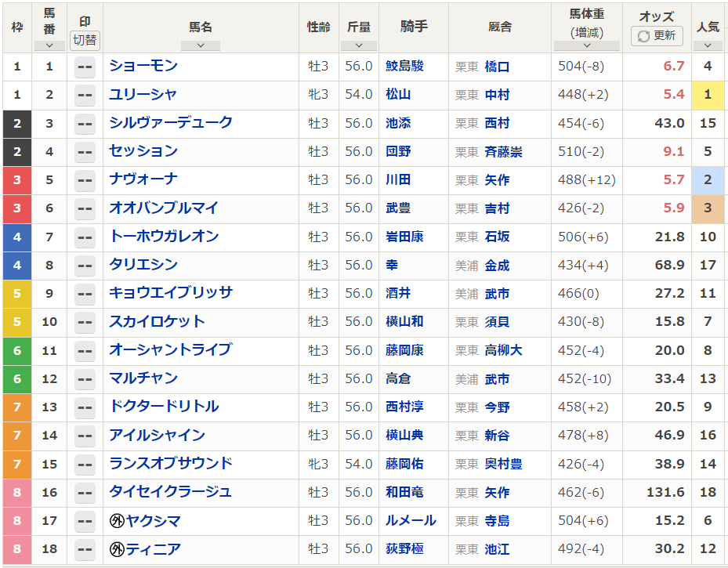Image resolution: width=728 pixels, height=568 pixels.
Task: Open trainer page for 池江
Action: 498,549
